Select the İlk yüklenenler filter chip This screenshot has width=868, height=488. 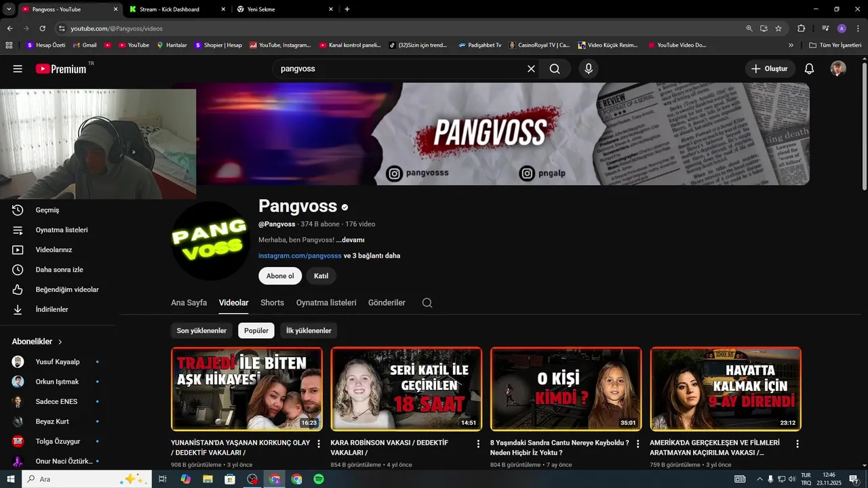(309, 331)
